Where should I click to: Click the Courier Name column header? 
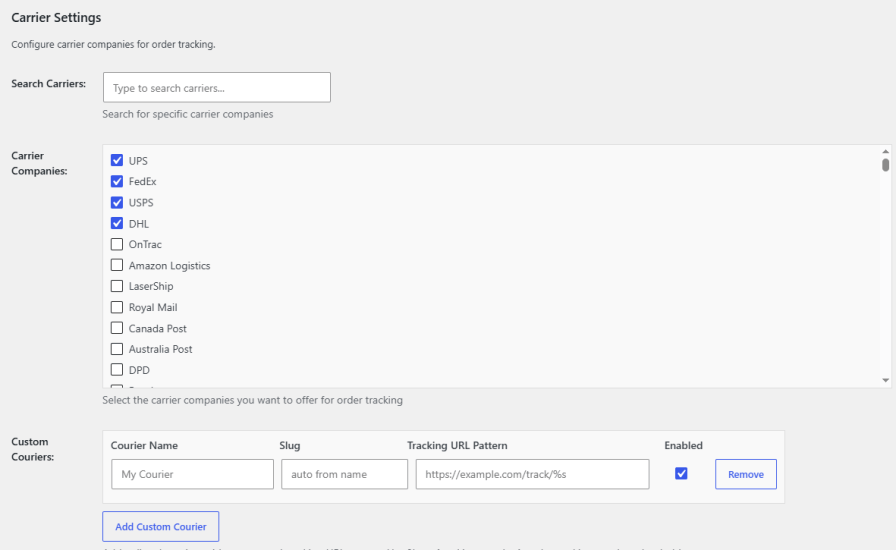click(x=144, y=445)
